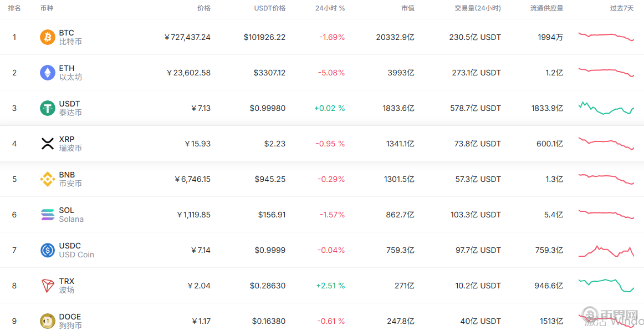This screenshot has width=644, height=330.
Task: Click the DOGE coin icon
Action: 48,321
